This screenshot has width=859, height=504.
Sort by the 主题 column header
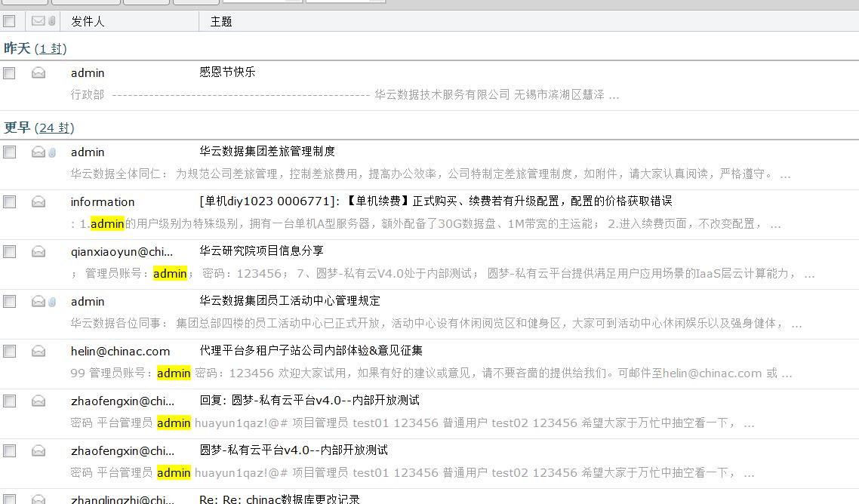click(x=221, y=21)
